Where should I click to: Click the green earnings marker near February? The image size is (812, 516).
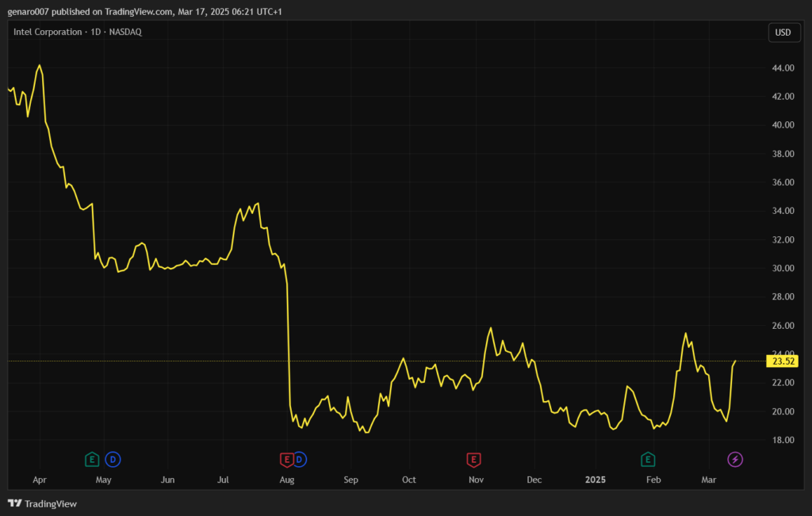click(x=648, y=459)
